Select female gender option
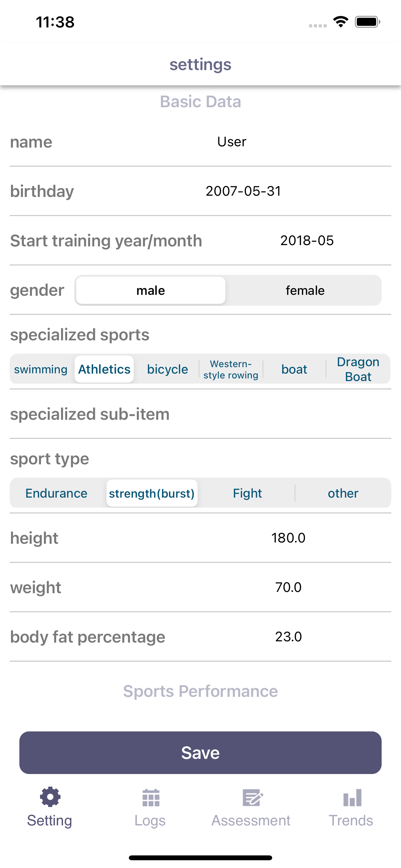This screenshot has width=401, height=868. tap(305, 290)
